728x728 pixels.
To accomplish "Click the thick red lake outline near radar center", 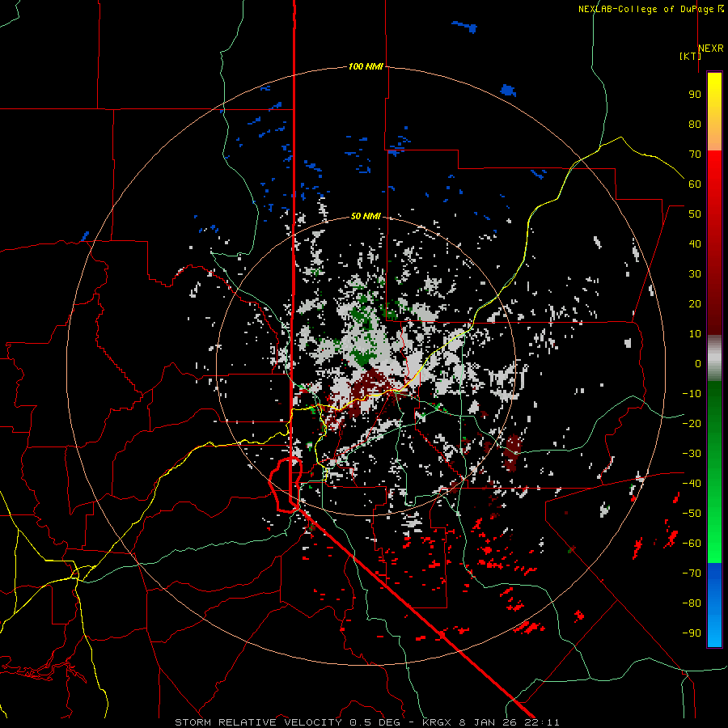I will [286, 485].
